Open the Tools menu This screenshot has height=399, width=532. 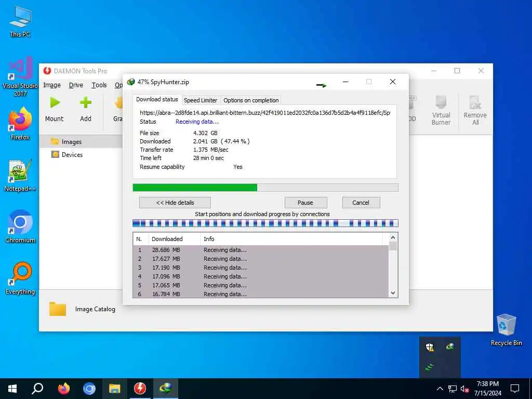point(99,85)
